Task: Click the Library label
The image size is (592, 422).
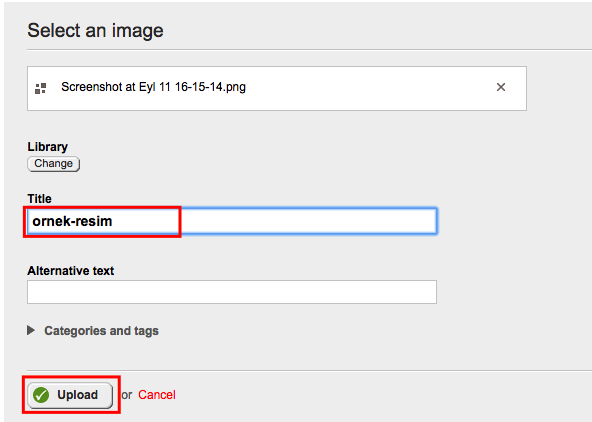Action: pos(48,146)
